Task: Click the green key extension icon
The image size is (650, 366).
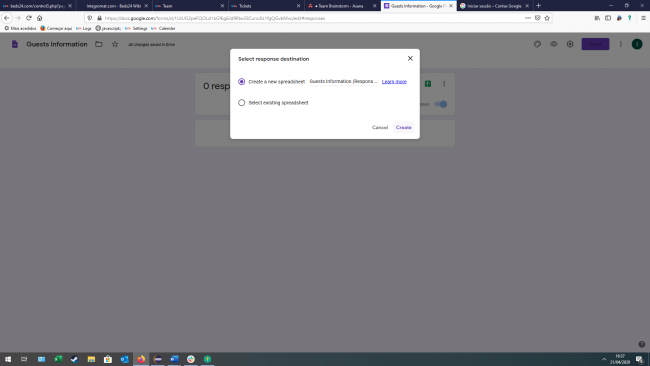Action: tap(629, 18)
